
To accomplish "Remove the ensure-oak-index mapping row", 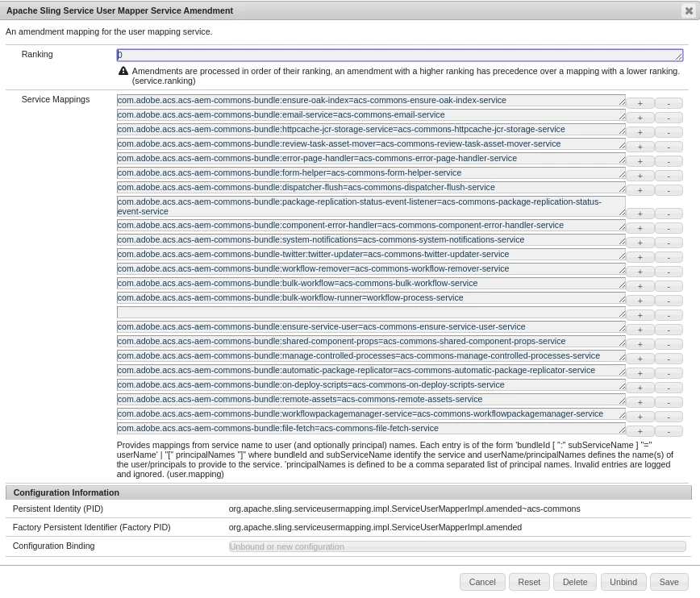I will tap(669, 103).
